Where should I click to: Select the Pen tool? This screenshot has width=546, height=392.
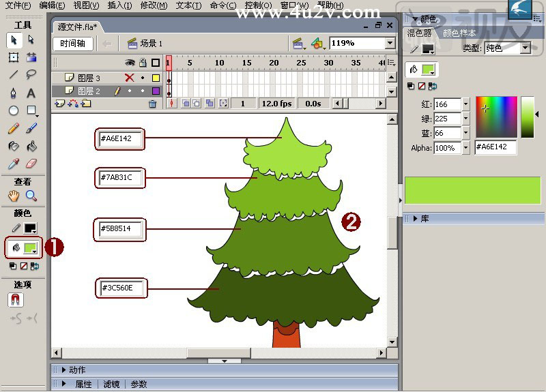[x=13, y=93]
